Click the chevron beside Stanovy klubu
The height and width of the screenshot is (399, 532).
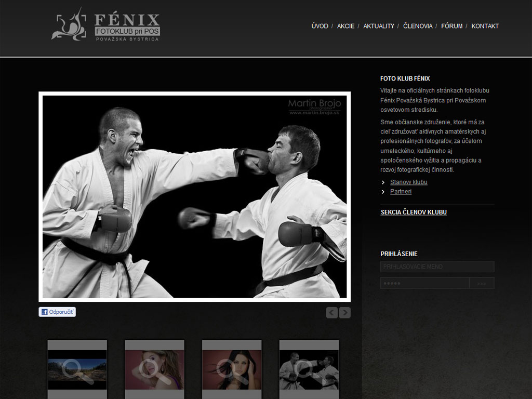tap(383, 182)
